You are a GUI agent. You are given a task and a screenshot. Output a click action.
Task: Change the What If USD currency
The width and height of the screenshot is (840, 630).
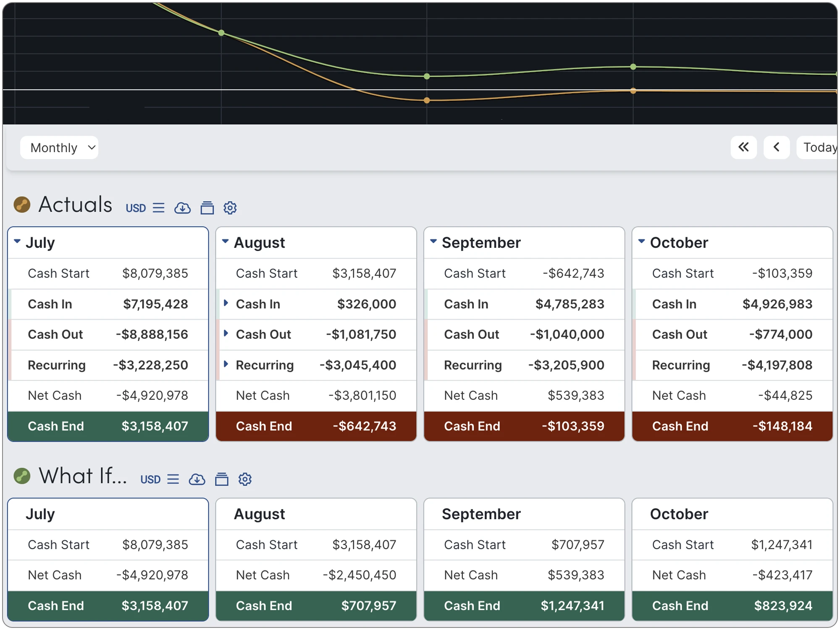click(150, 479)
